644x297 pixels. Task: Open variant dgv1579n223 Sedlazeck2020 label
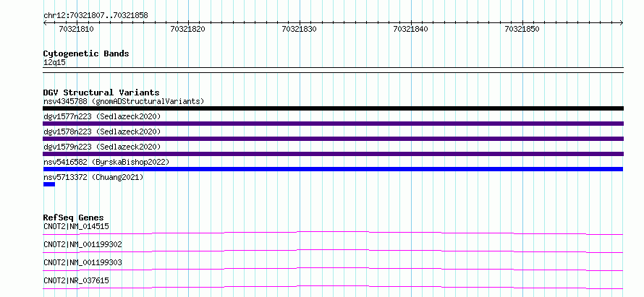coord(102,147)
